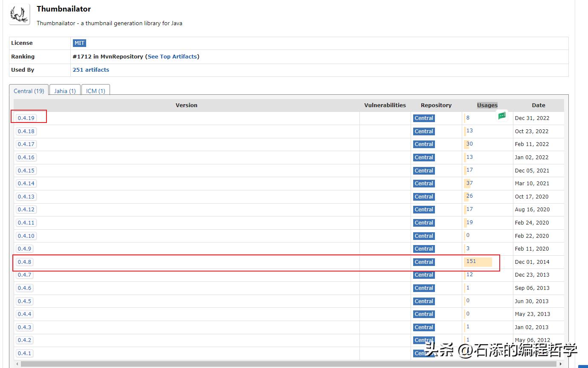This screenshot has height=368, width=588.
Task: Click the Central badge for version 0.4.19
Action: coord(424,118)
